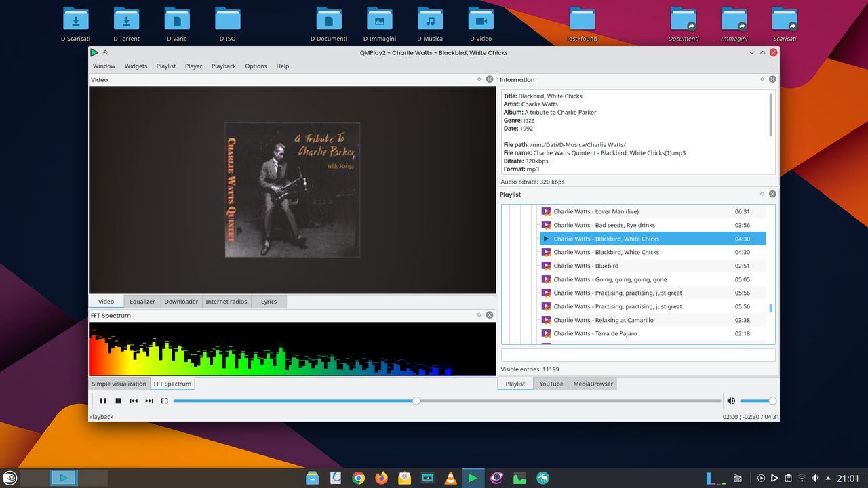Switch to Simple visualization tab
The height and width of the screenshot is (488, 868).
[119, 384]
